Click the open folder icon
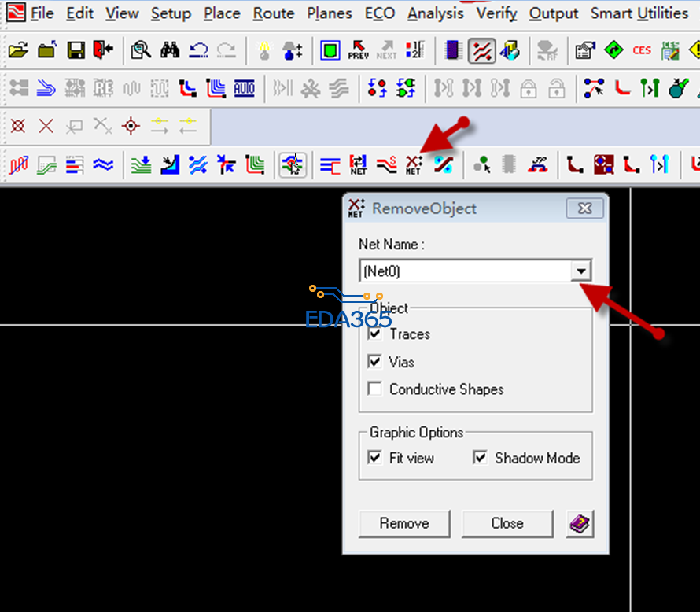The image size is (700, 612). coord(18,50)
